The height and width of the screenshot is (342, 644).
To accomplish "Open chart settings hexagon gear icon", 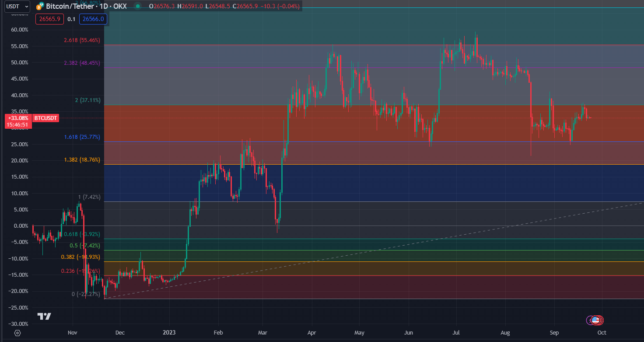I will pyautogui.click(x=17, y=333).
